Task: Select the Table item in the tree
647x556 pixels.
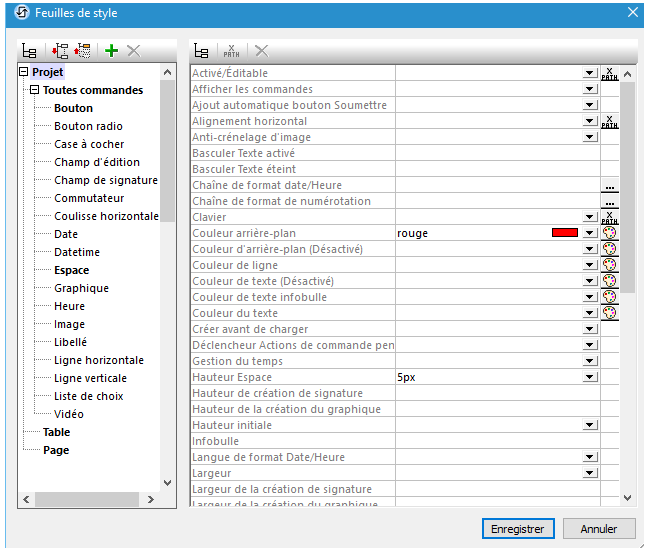Action: click(x=56, y=432)
